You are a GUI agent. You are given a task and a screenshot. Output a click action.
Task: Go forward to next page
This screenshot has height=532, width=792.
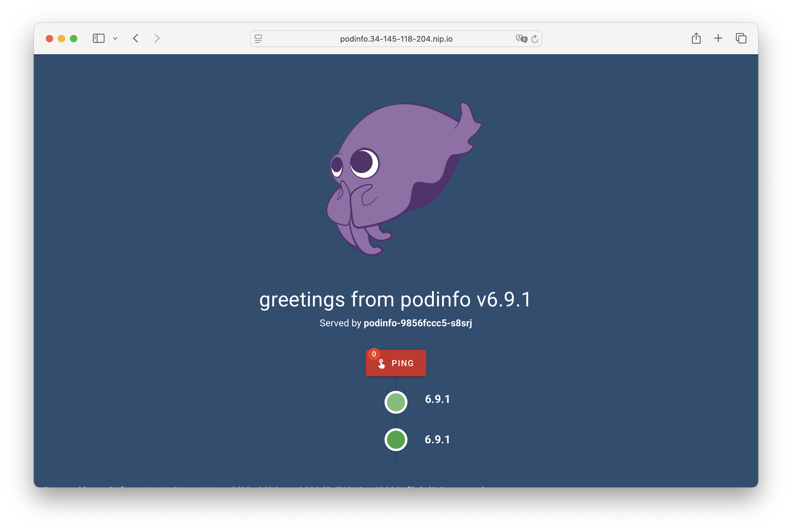(157, 38)
